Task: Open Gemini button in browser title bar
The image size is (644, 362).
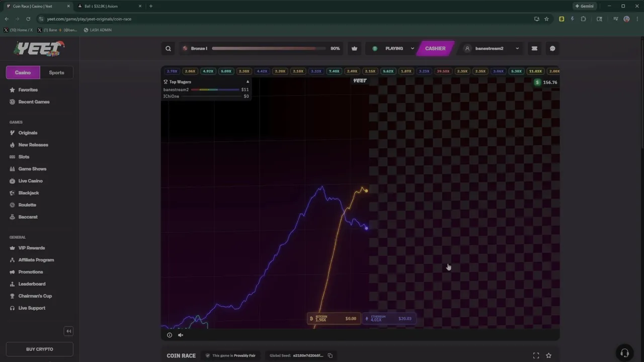Action: click(584, 6)
